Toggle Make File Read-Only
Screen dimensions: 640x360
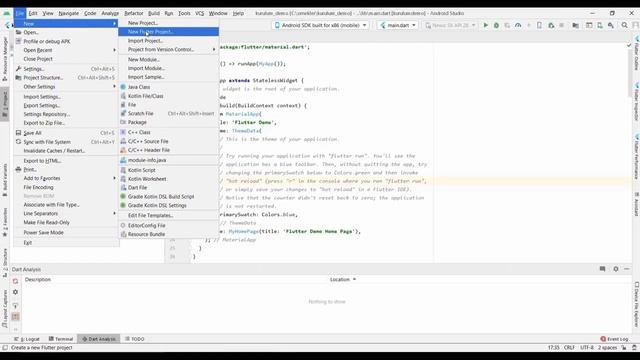click(66, 222)
